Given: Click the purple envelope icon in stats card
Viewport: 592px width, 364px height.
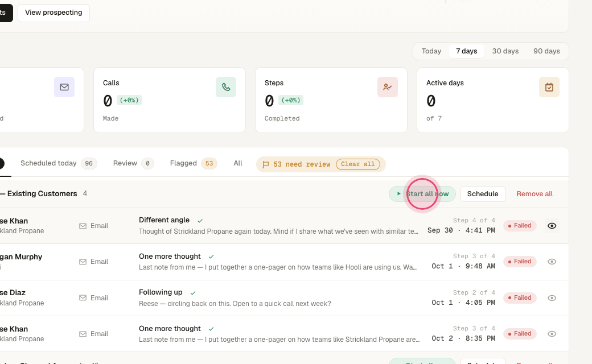Looking at the screenshot, I should click(64, 87).
